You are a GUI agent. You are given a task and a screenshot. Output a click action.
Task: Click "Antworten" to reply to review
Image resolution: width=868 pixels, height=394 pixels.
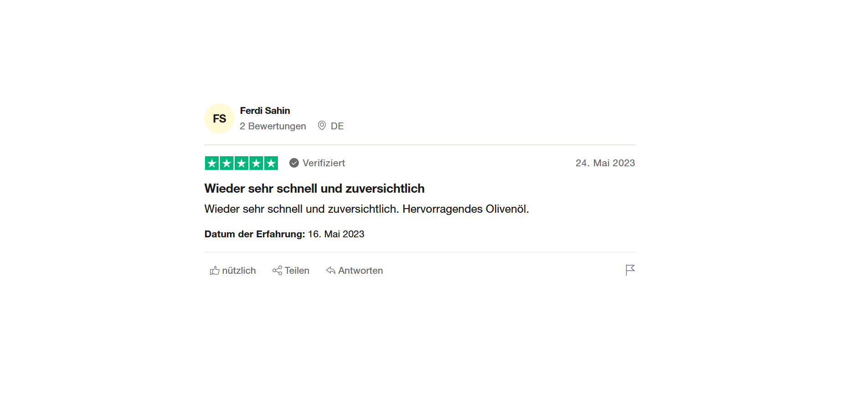coord(360,271)
